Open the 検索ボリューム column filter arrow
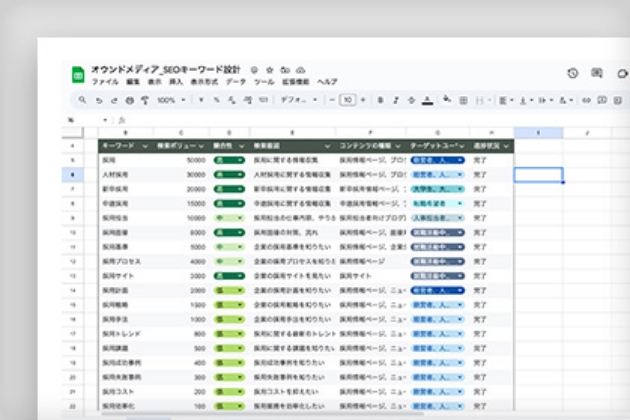Screen dimensions: 630x420 [x=201, y=146]
